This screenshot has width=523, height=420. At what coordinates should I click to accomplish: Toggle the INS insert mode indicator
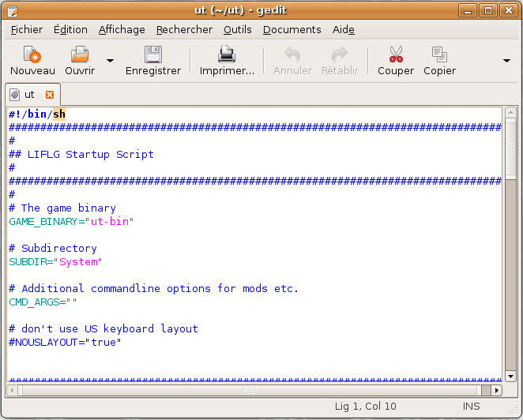[471, 407]
